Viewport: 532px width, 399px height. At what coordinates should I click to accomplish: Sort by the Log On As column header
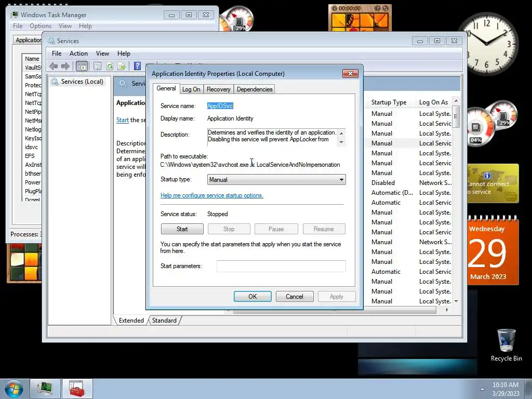[x=434, y=102]
